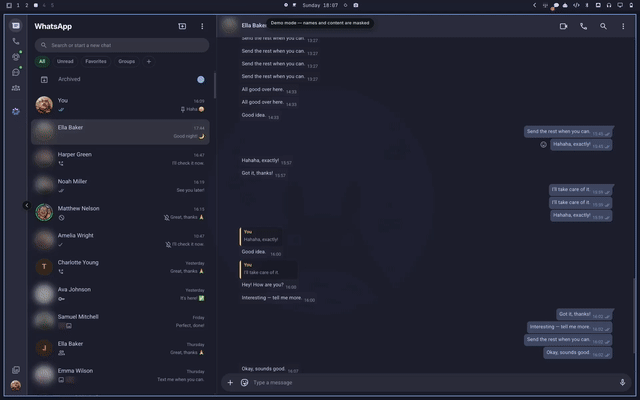
Task: Start a voice call with Ella Baker
Action: click(583, 26)
